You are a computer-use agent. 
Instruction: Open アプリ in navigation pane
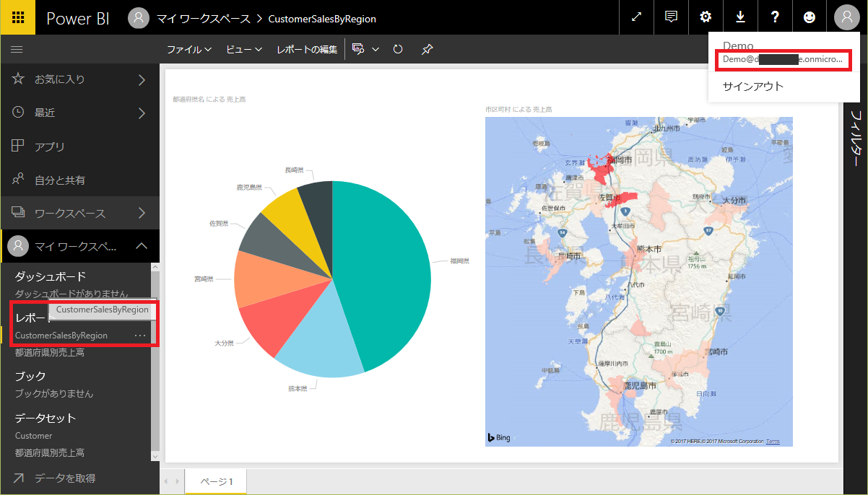coord(50,146)
